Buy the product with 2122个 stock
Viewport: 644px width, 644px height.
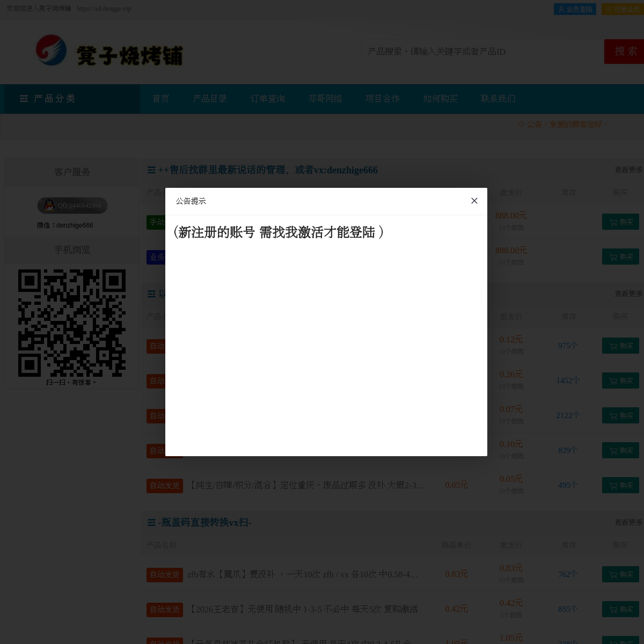click(620, 415)
